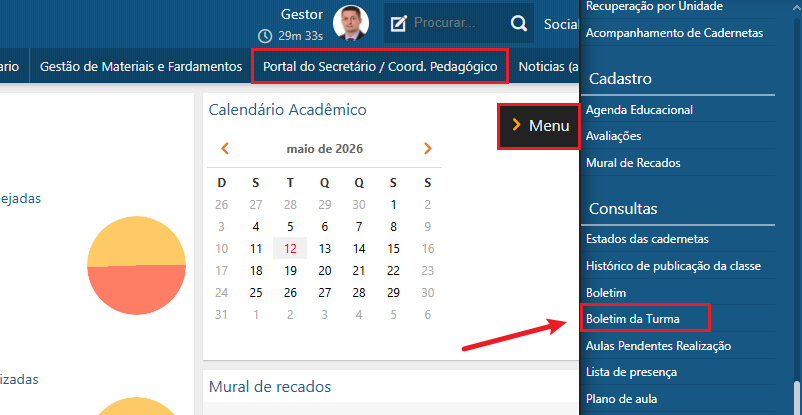The image size is (802, 415).
Task: Open Gestão de Materiais e Fardamentos tab
Action: (141, 67)
